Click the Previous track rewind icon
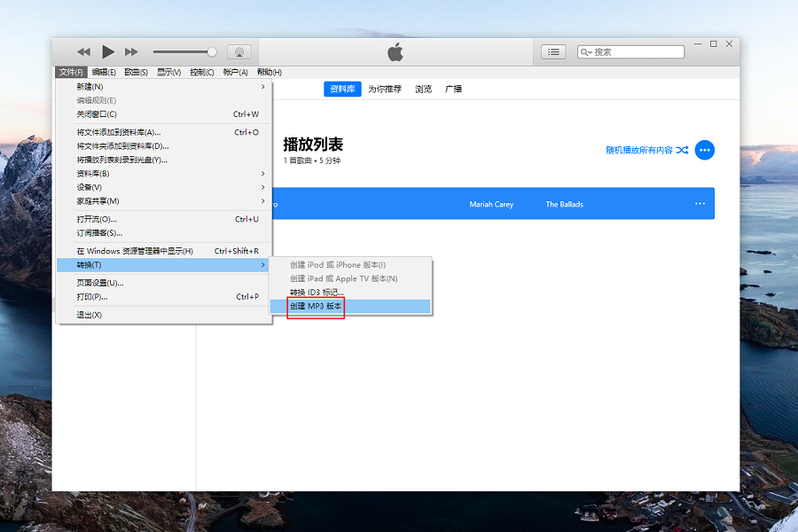 [x=84, y=52]
